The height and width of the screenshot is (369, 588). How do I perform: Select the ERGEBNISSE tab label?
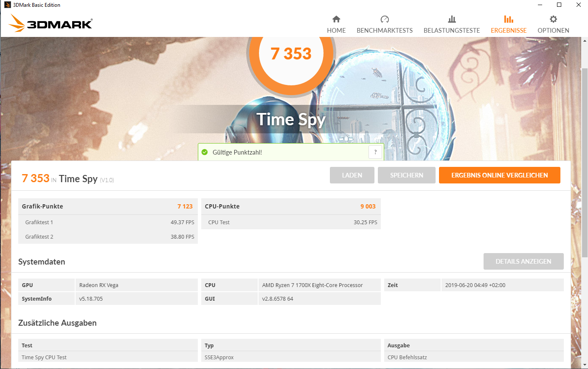point(509,31)
